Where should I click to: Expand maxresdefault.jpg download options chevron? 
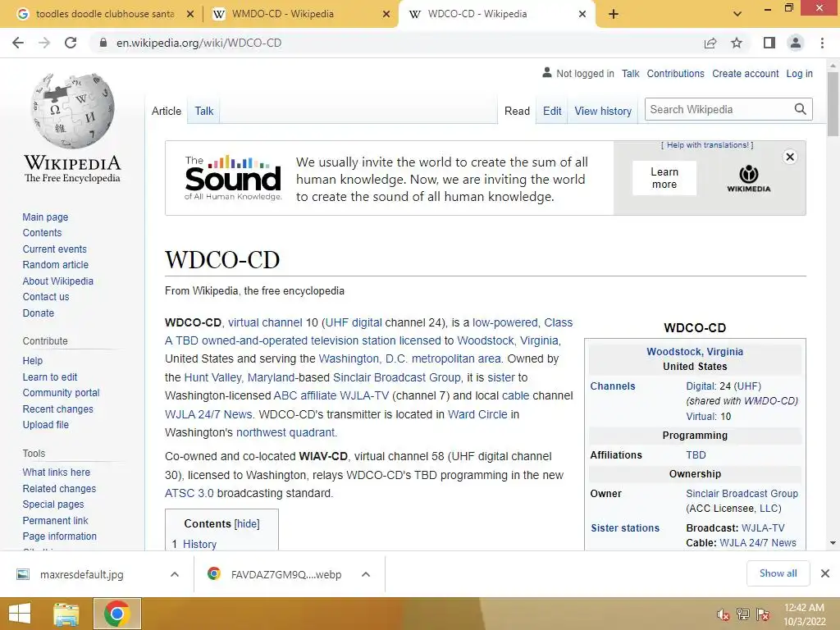click(x=174, y=574)
